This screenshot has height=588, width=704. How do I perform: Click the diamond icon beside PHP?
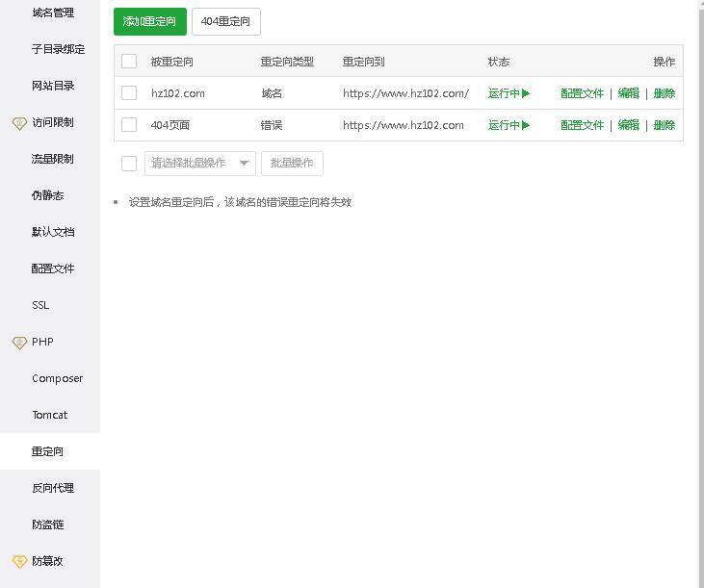tap(19, 343)
